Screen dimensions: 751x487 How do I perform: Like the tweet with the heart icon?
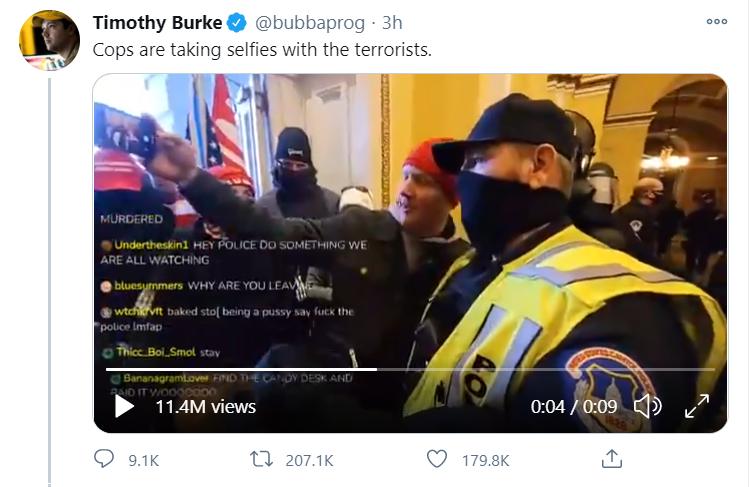(437, 459)
